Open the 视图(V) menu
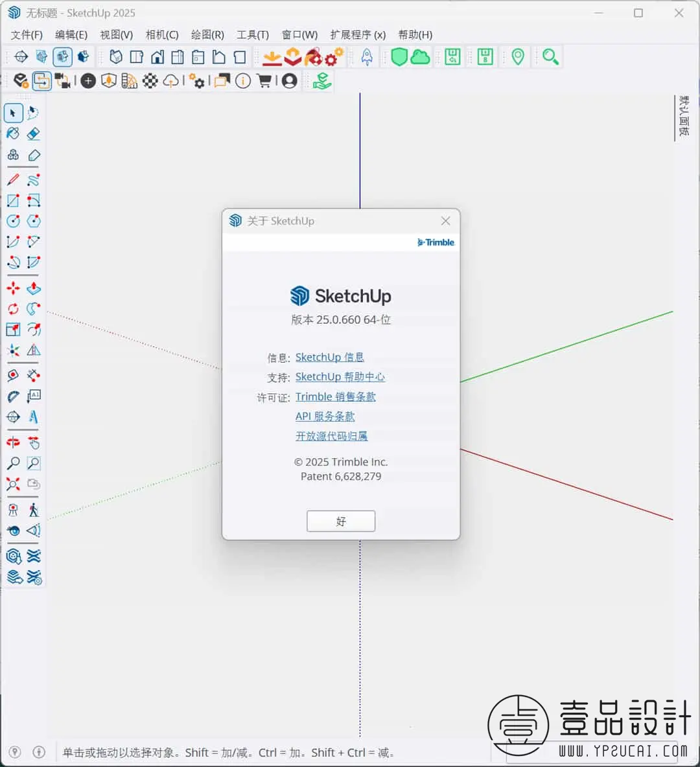 [x=117, y=35]
